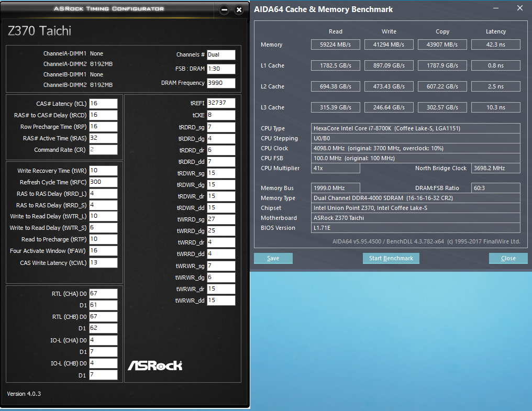Click the IO-L (CHA) D0 field
The image size is (532, 411).
tap(103, 340)
